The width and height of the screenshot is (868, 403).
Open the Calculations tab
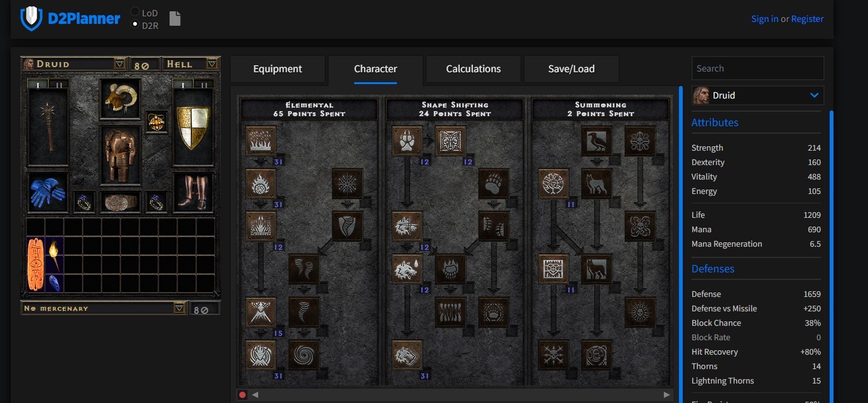[x=473, y=69]
